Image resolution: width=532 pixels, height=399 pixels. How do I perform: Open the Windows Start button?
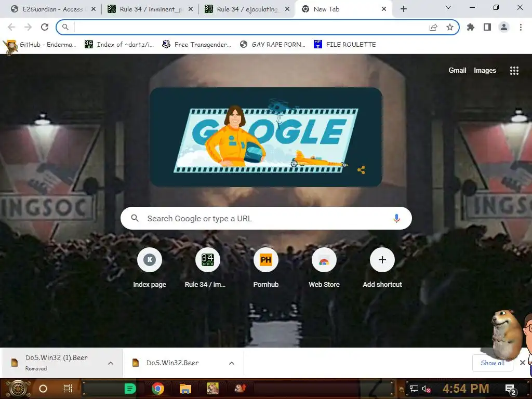click(18, 389)
